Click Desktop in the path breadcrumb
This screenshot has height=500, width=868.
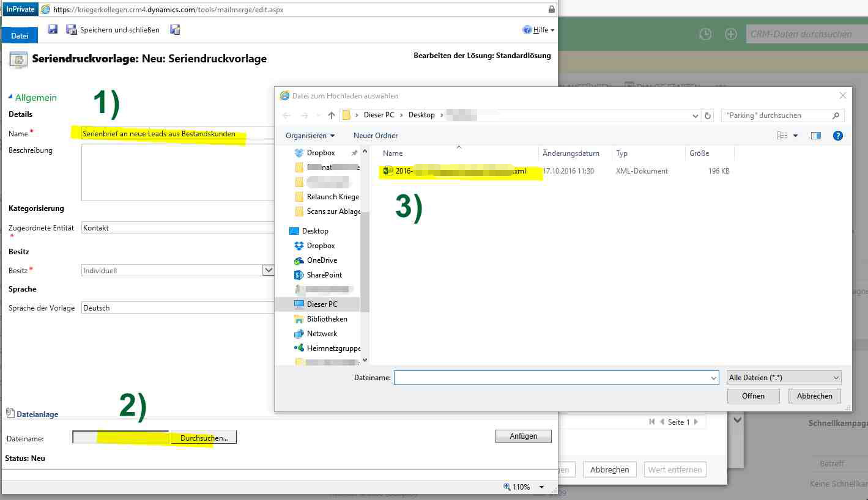pos(421,115)
